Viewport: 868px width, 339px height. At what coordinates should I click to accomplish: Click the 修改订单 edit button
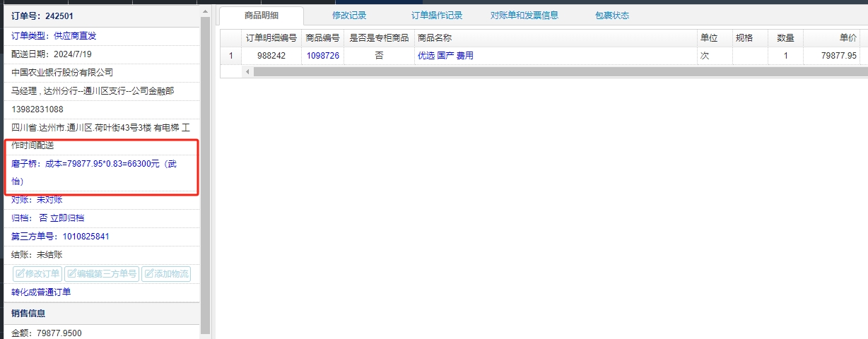click(37, 274)
